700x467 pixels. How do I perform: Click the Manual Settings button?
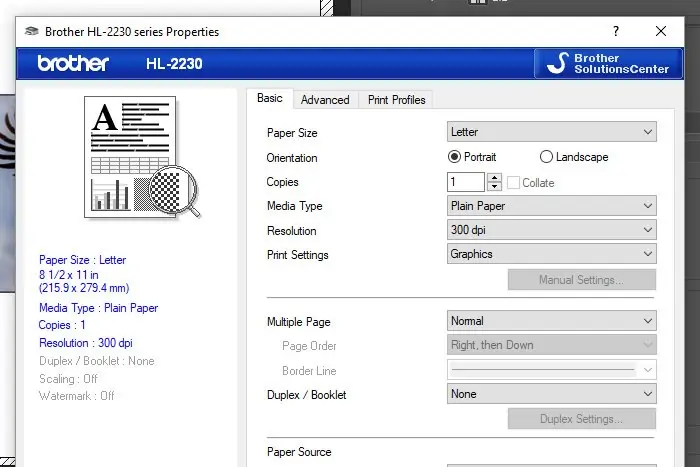point(582,279)
